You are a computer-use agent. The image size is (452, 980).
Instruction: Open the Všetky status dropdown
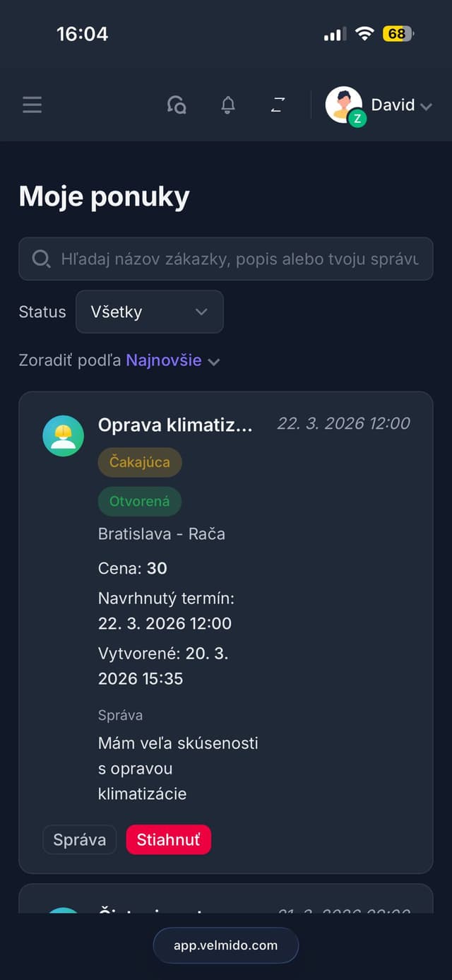point(149,312)
